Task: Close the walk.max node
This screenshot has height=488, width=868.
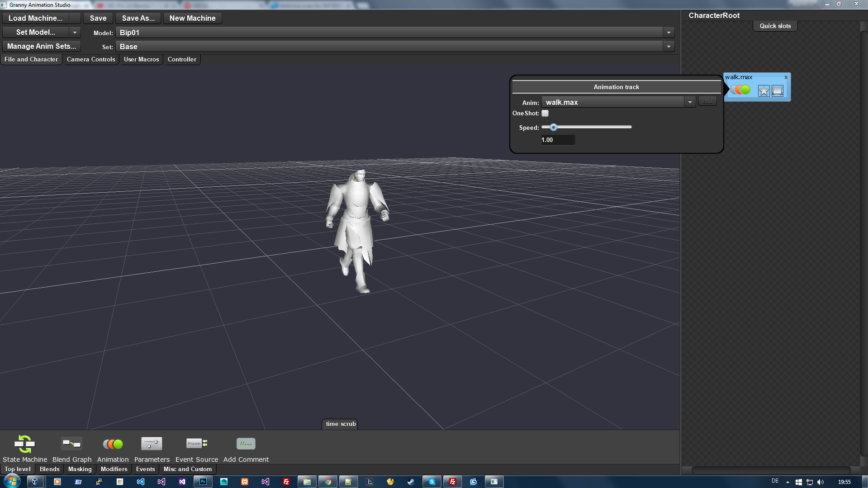Action: pos(786,77)
